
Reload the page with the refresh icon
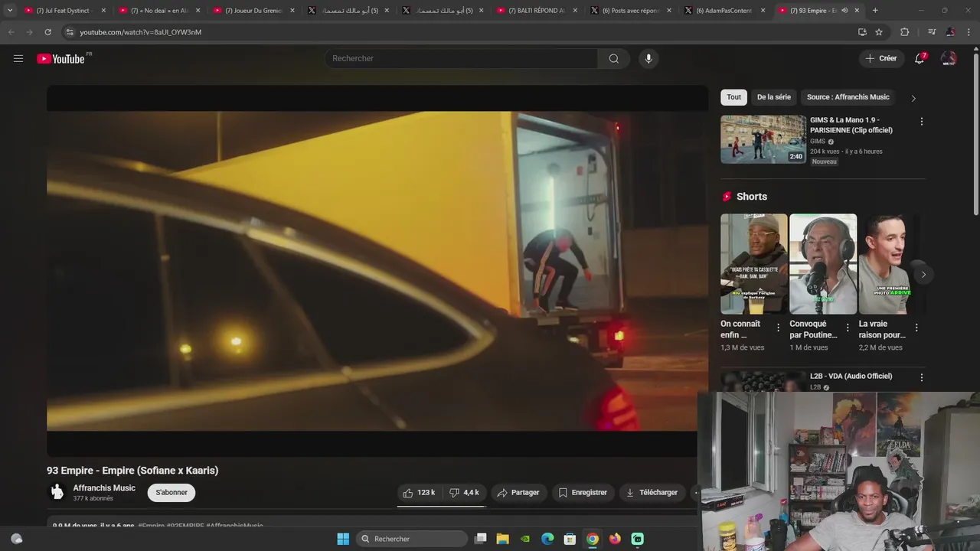(47, 32)
